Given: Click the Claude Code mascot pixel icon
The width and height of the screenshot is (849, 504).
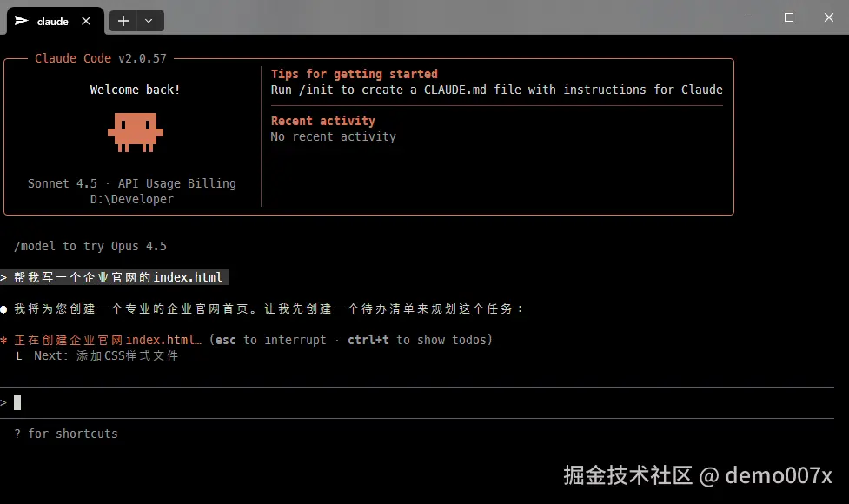Looking at the screenshot, I should (x=136, y=132).
